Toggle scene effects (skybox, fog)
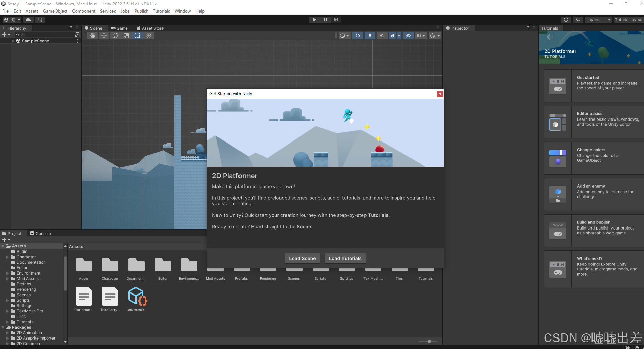 tap(393, 36)
